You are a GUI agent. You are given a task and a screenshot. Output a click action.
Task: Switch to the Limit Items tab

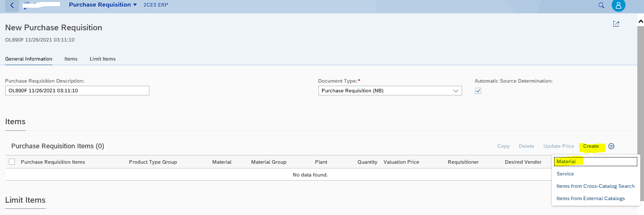click(x=103, y=59)
